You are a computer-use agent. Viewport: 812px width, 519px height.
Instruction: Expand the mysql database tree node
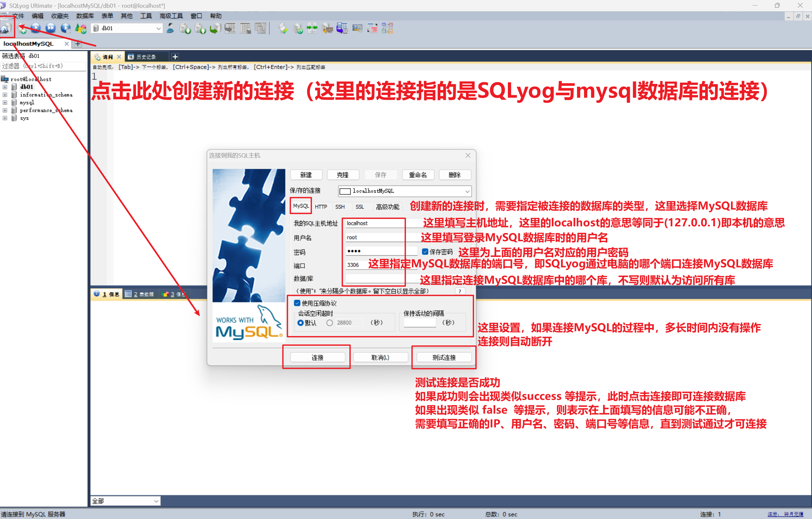click(x=5, y=102)
